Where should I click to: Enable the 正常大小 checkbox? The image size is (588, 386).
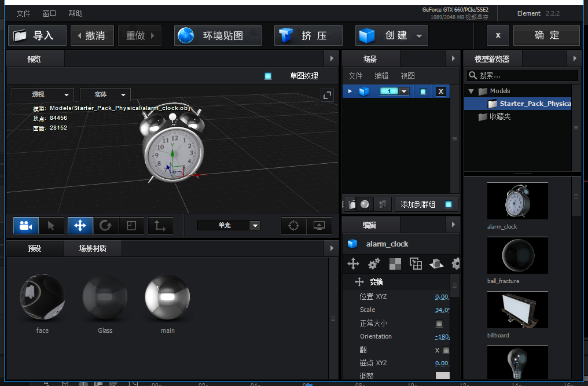click(x=440, y=323)
